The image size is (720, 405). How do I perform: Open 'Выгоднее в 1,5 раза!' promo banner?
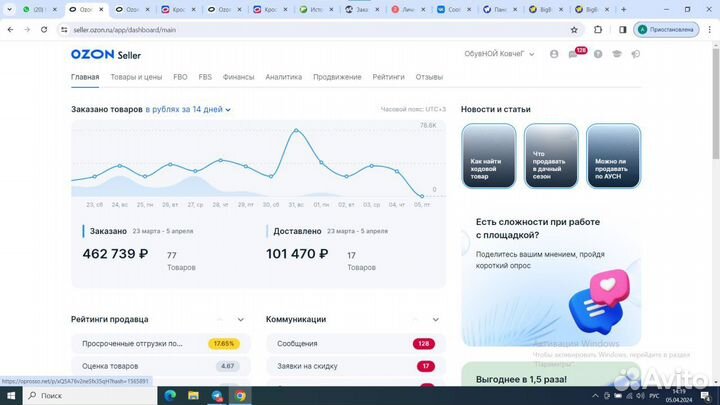[x=551, y=374]
